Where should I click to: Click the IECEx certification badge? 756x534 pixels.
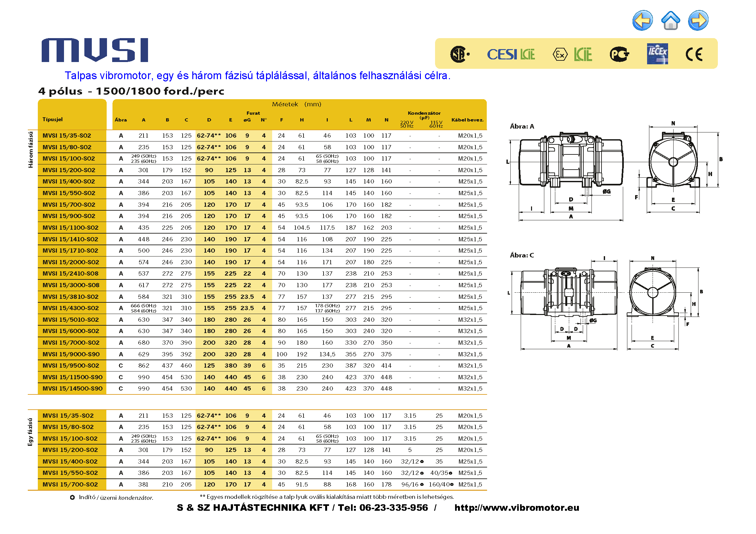point(657,54)
